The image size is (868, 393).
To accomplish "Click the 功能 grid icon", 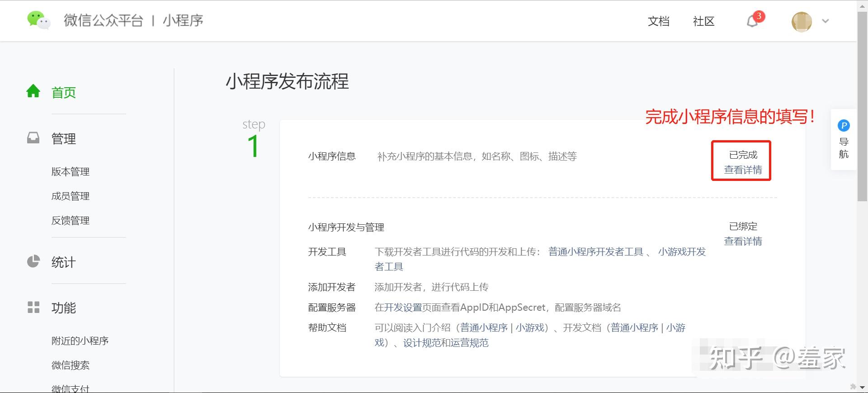I will 33,308.
